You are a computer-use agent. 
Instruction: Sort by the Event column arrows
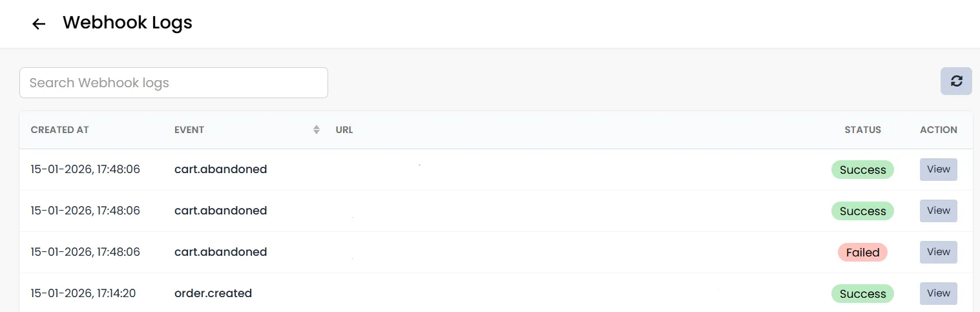click(317, 130)
